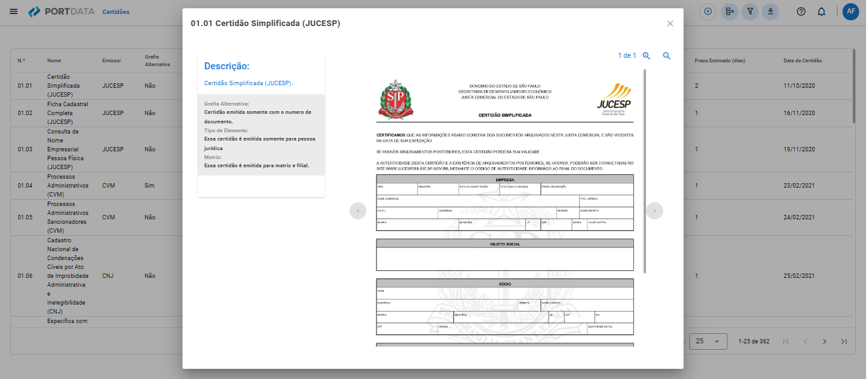The width and height of the screenshot is (868, 379).
Task: Click the document preview's vertical scrollbar
Action: [x=645, y=171]
